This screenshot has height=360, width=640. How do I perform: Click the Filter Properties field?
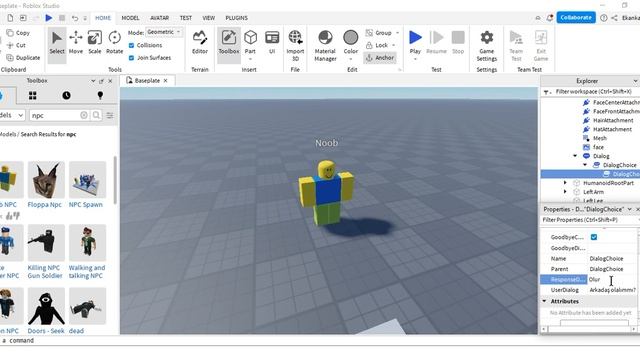(x=590, y=220)
